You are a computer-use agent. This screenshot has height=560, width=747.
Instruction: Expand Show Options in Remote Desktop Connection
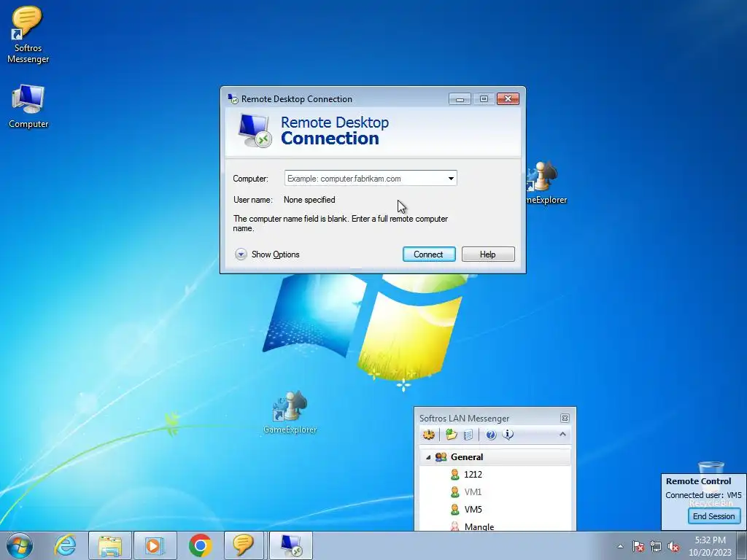click(267, 254)
